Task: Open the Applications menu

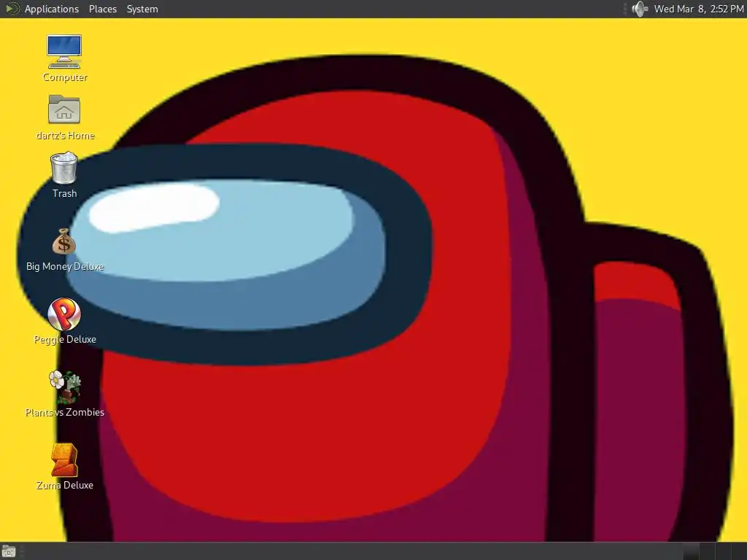Action: [52, 9]
